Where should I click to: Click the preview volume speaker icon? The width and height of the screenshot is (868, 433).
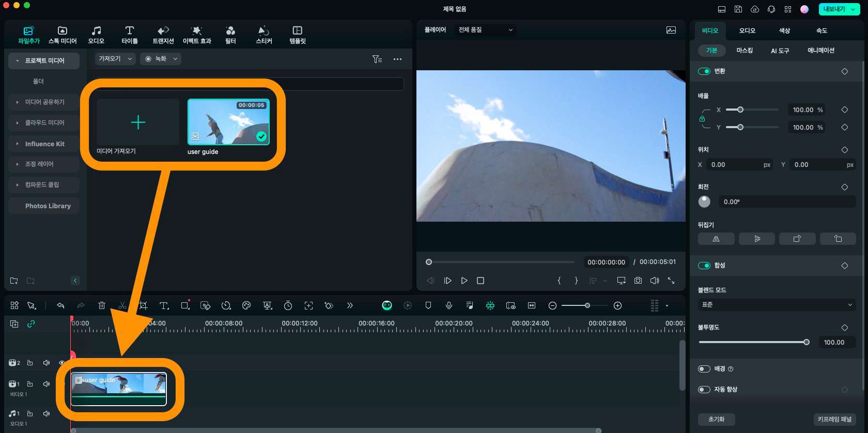coord(655,281)
